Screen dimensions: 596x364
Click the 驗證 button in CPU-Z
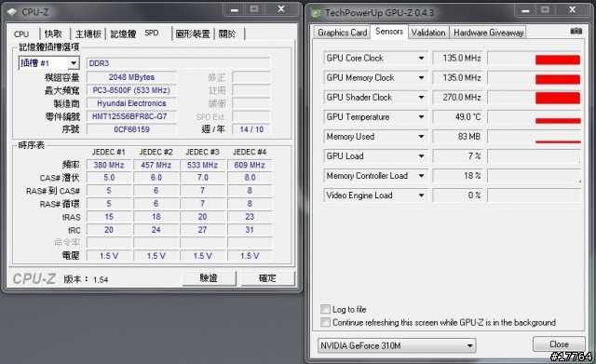pos(209,278)
